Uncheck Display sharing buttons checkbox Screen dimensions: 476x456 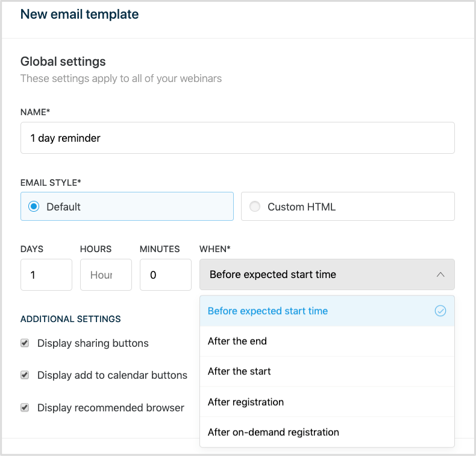click(25, 343)
